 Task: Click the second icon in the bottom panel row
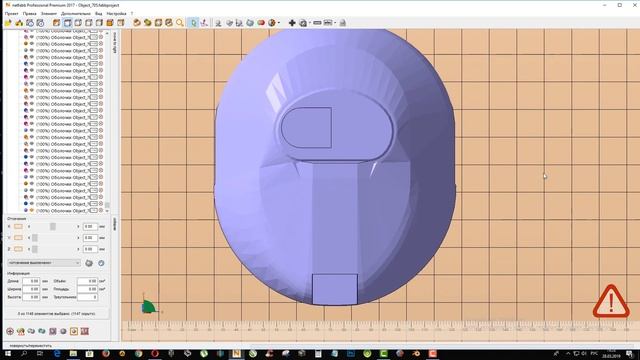tap(20, 331)
